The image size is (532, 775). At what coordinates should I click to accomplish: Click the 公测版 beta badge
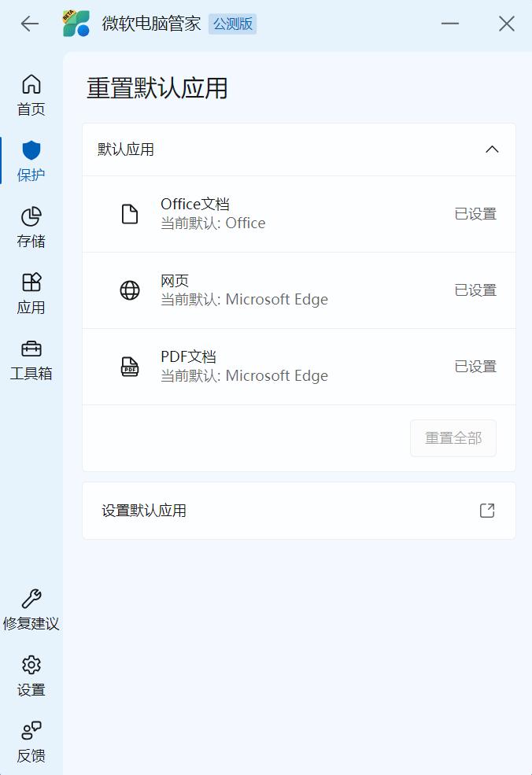click(x=232, y=24)
